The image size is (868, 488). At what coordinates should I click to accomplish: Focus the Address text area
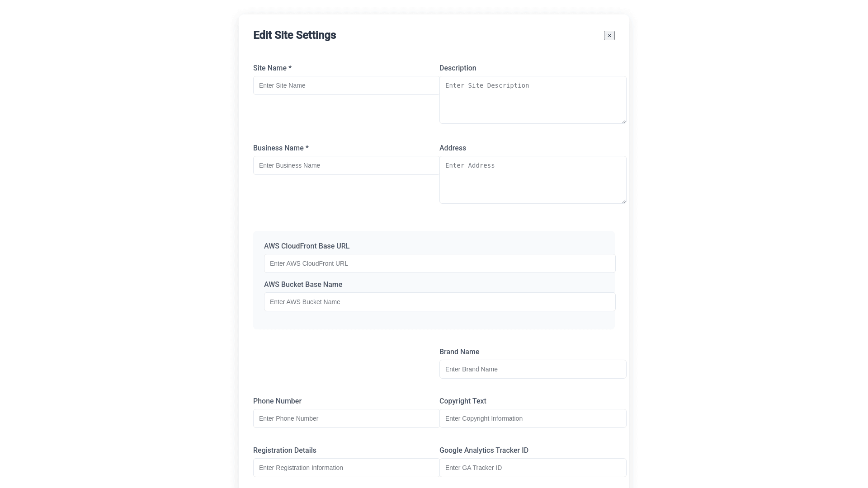pyautogui.click(x=532, y=179)
